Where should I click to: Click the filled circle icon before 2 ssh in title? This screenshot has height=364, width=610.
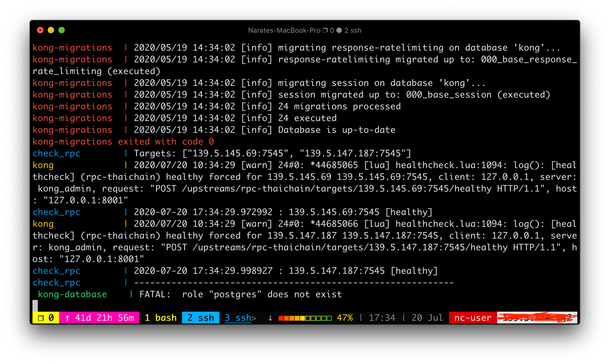pyautogui.click(x=339, y=30)
